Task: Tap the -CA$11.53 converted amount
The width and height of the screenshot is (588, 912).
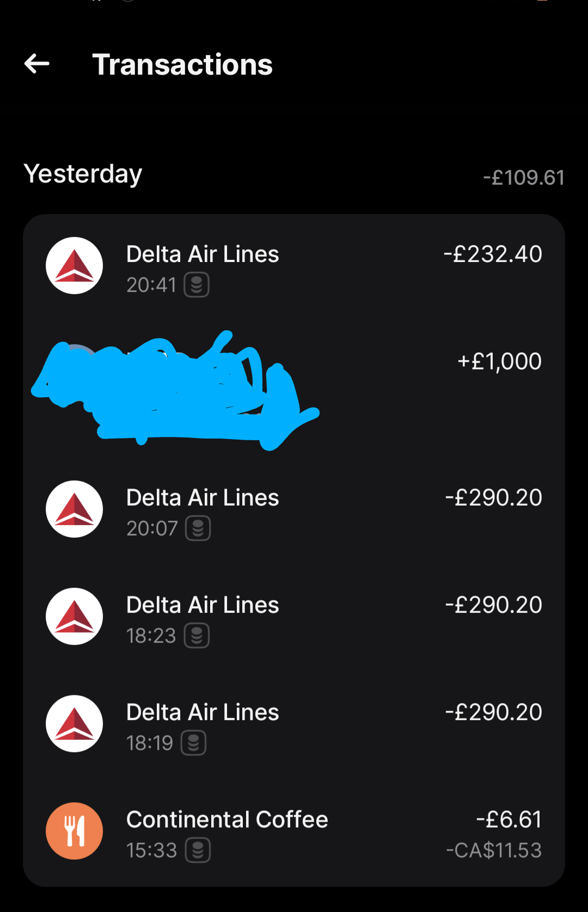Action: [494, 850]
